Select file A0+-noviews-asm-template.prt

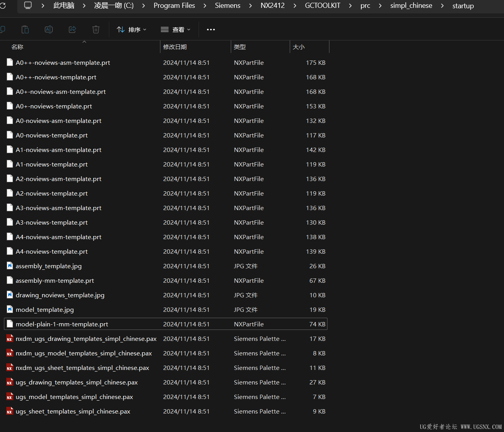pos(166,92)
